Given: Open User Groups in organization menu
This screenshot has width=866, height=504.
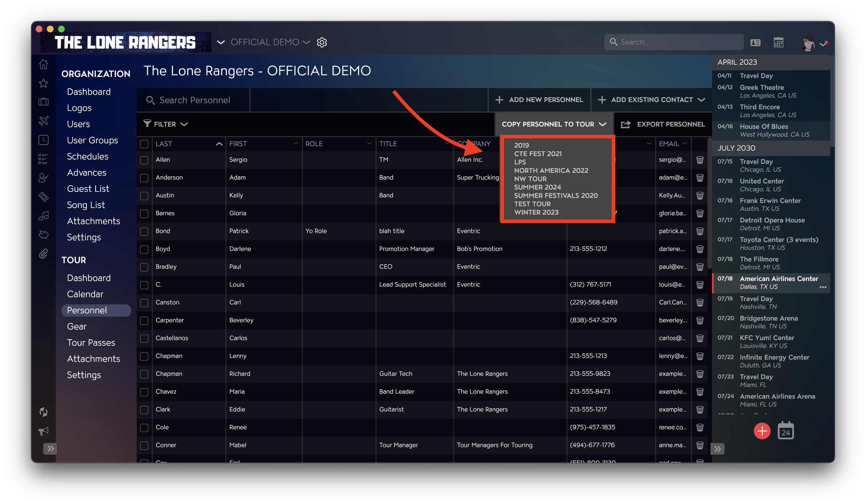Looking at the screenshot, I should [x=92, y=140].
